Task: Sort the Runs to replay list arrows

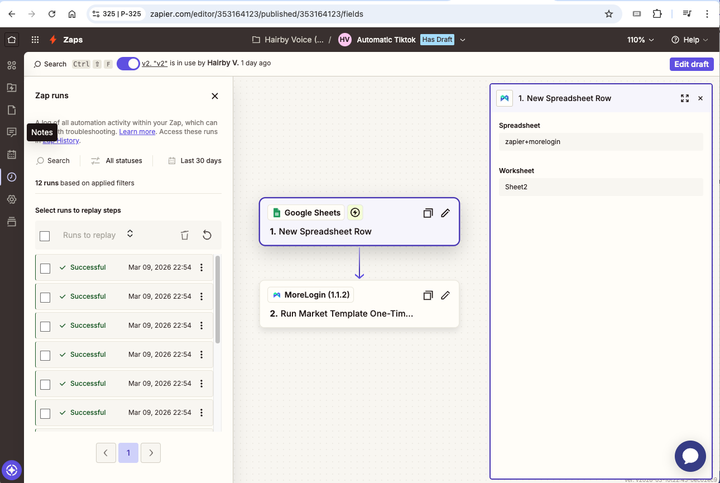Action: 130,234
